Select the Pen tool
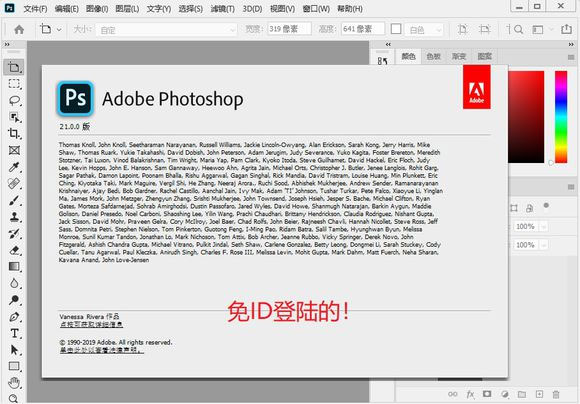Viewport: 580px width, 404px height. (14, 317)
